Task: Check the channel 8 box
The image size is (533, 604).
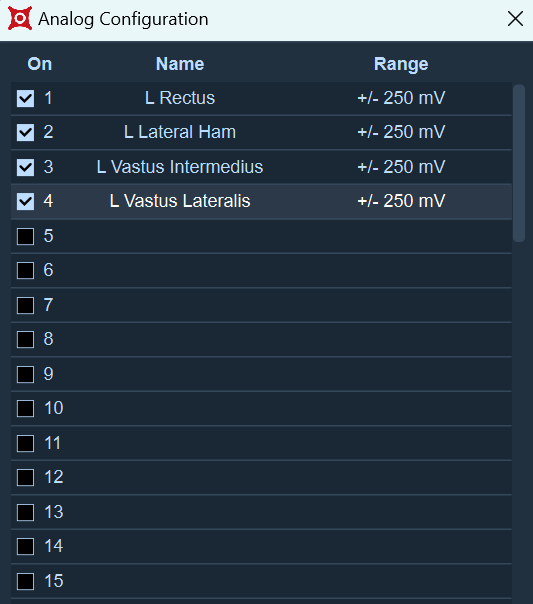Action: pos(25,339)
